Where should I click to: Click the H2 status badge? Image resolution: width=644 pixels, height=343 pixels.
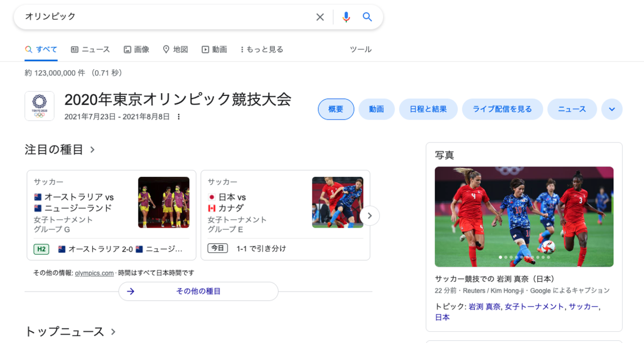(41, 249)
